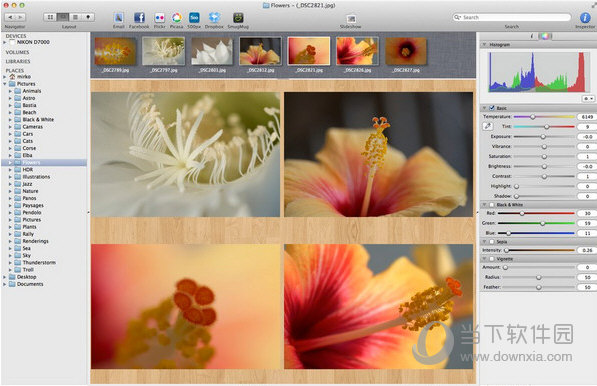Click the blurred hibiscus stamen close-up photo

pyautogui.click(x=185, y=306)
